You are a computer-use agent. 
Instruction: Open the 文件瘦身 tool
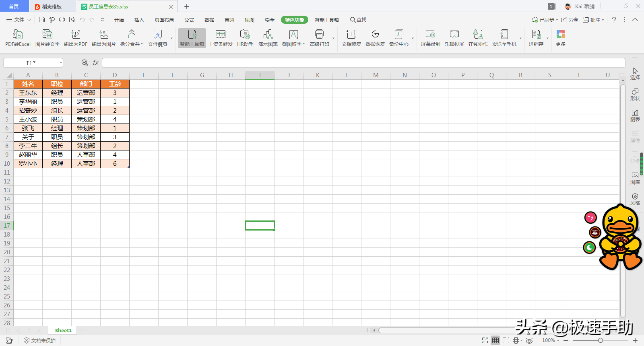157,38
